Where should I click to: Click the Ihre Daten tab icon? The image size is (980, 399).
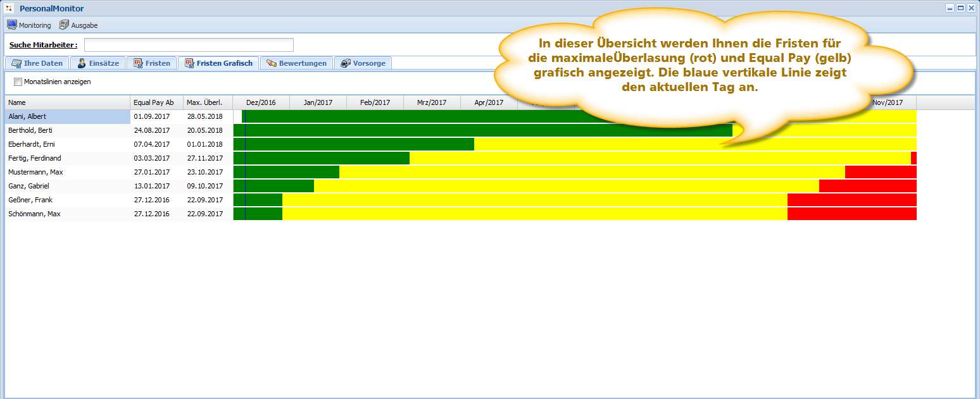[16, 63]
